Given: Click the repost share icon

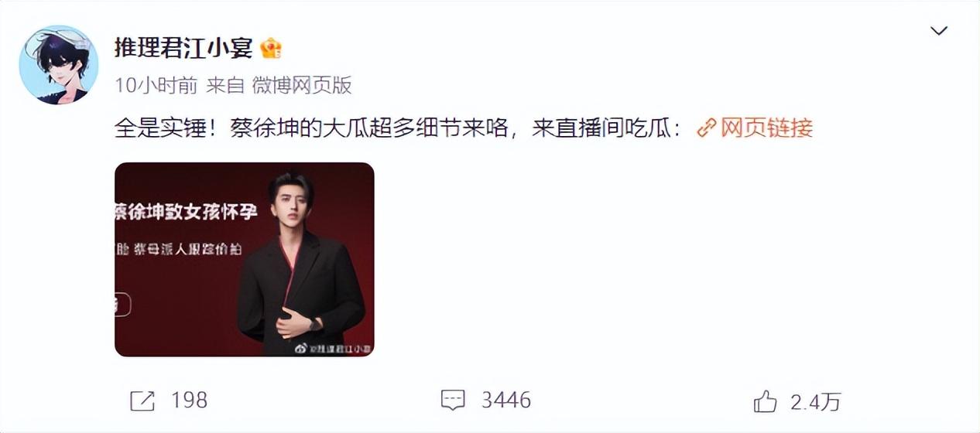Looking at the screenshot, I should [142, 401].
